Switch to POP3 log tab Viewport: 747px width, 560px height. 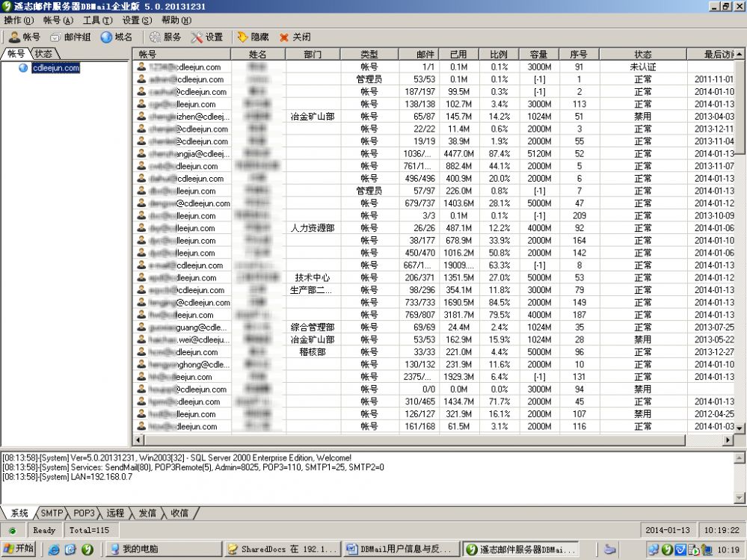click(x=84, y=513)
